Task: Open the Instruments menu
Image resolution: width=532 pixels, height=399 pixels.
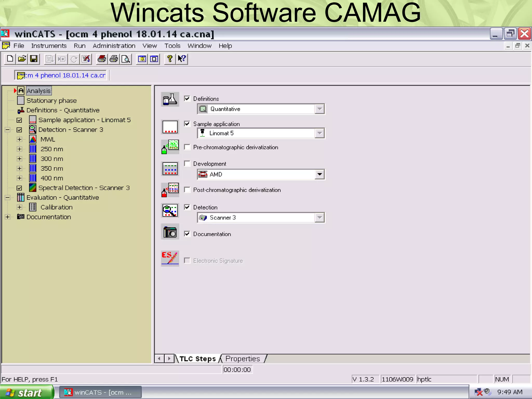Action: (49, 46)
